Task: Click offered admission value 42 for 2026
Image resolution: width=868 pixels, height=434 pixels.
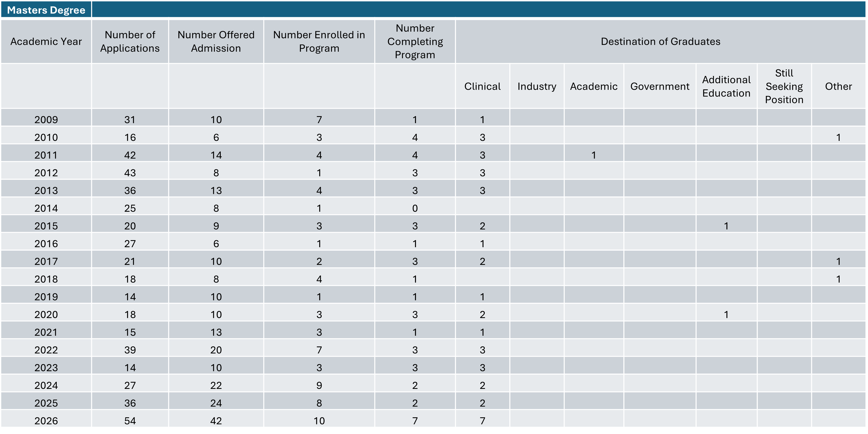Action: [x=216, y=421]
